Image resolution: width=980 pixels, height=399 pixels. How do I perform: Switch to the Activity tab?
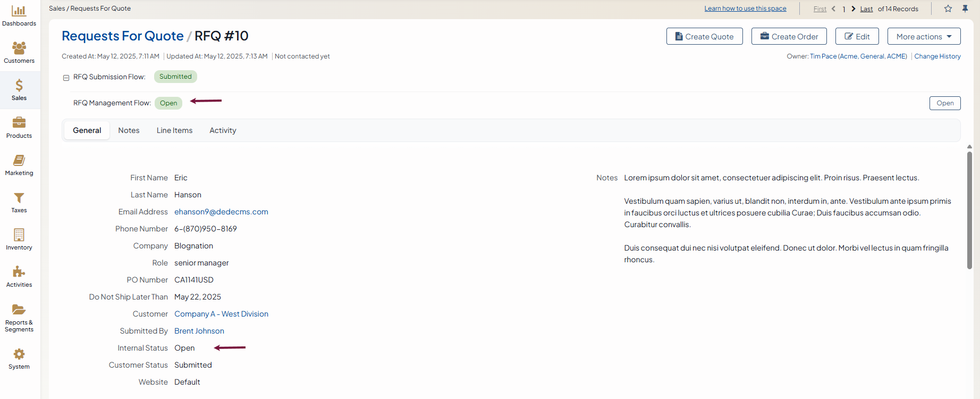(x=223, y=130)
